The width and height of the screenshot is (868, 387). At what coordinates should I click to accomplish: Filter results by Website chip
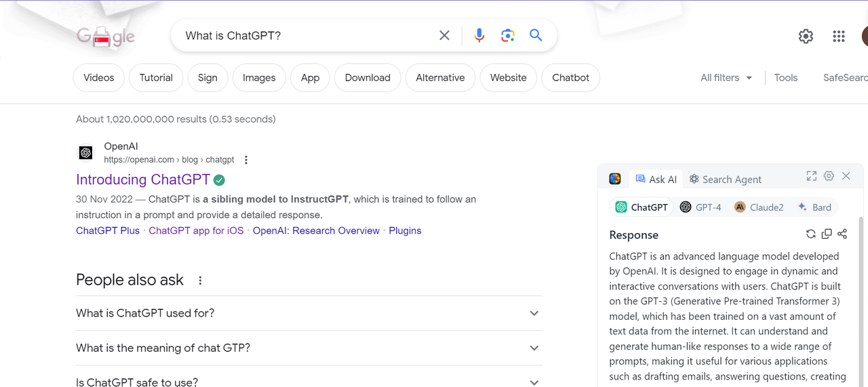(x=509, y=77)
